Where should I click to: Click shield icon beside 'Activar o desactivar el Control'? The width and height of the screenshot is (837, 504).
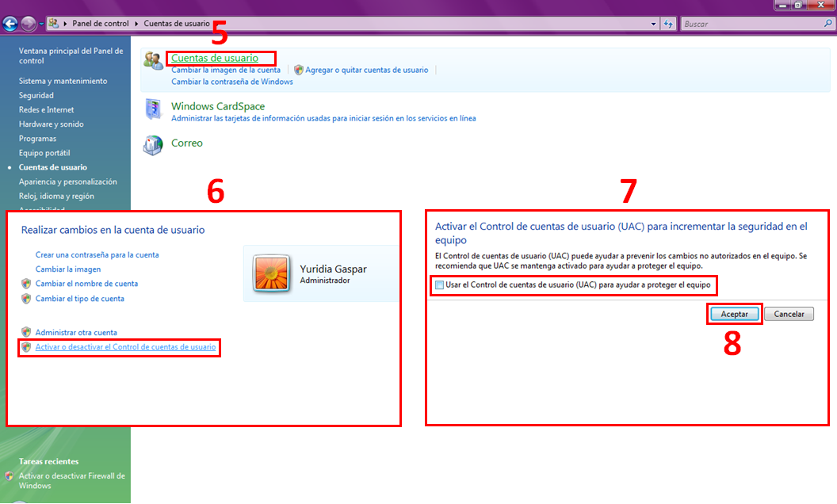(26, 347)
